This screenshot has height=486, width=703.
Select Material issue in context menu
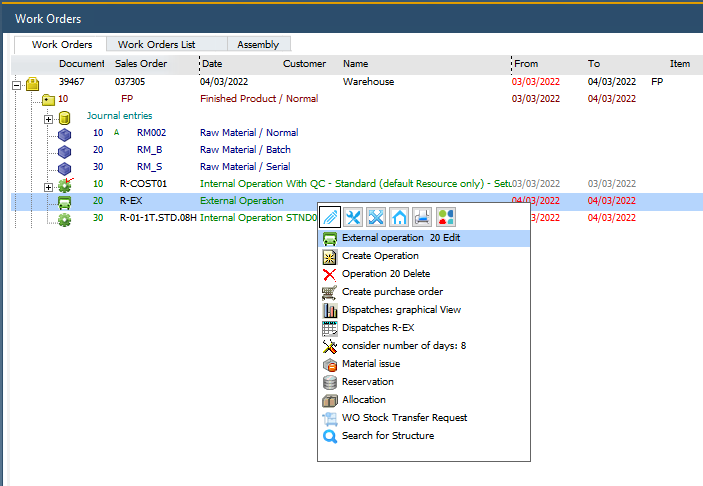[x=371, y=364]
